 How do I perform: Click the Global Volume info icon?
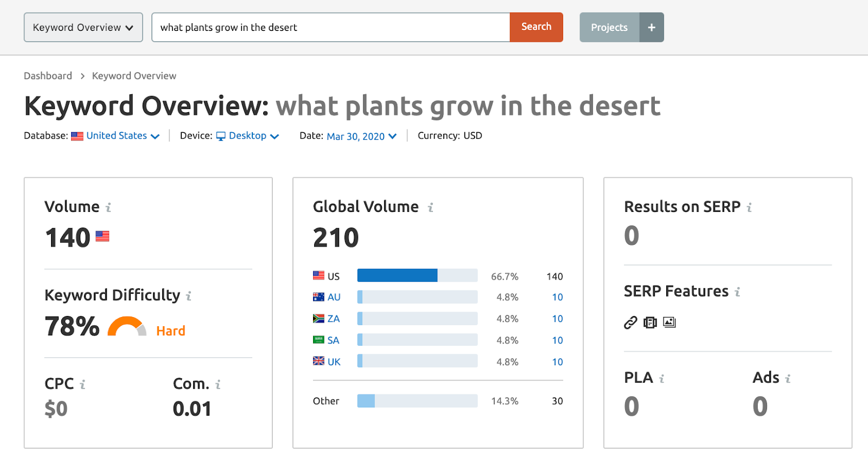[x=430, y=207]
